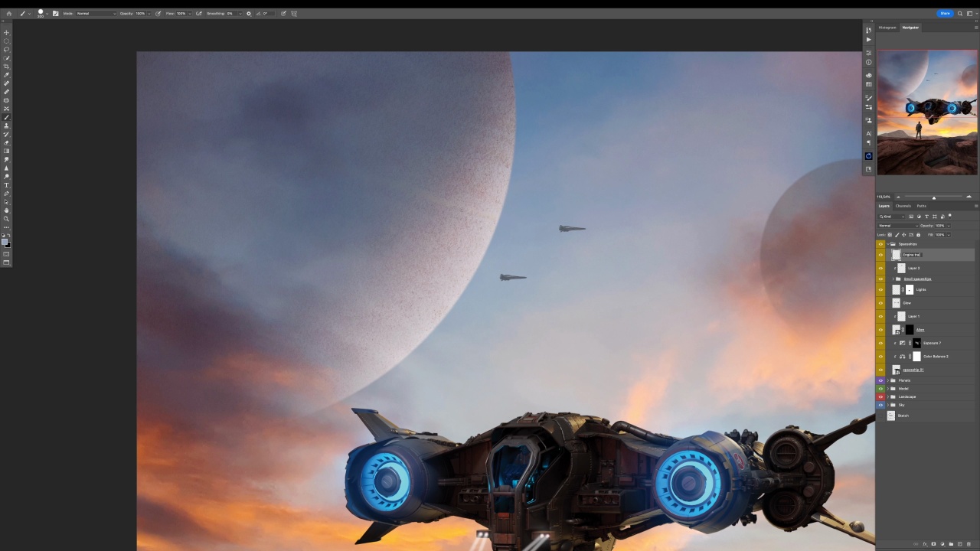Select the Hand tool
Screen dimensions: 980x551
(6, 210)
